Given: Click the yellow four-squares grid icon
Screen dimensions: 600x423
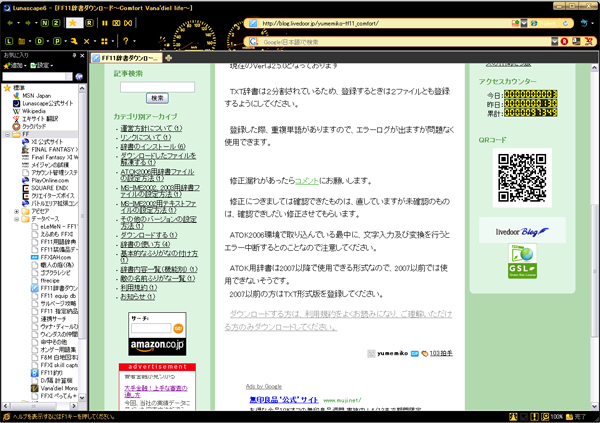Looking at the screenshot, I should [x=104, y=41].
